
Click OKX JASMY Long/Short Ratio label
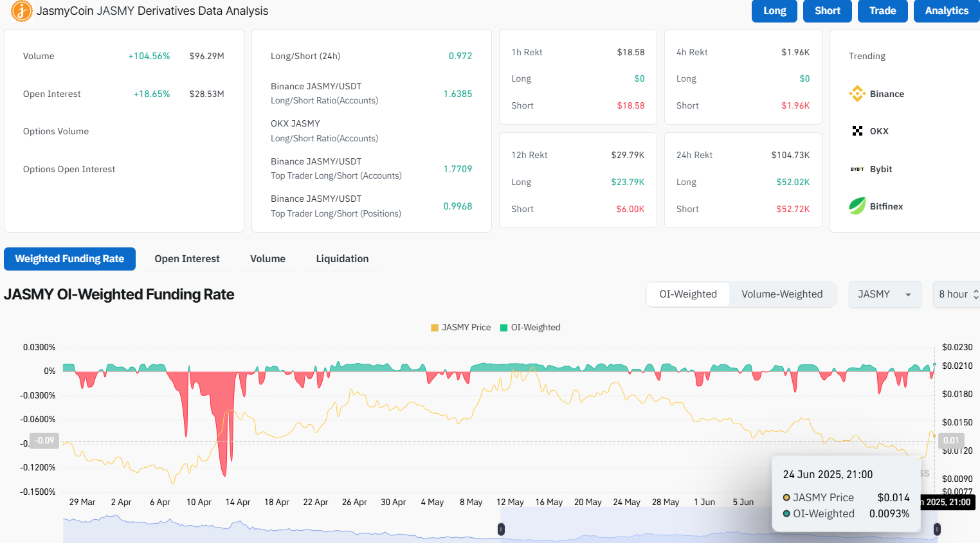[324, 130]
